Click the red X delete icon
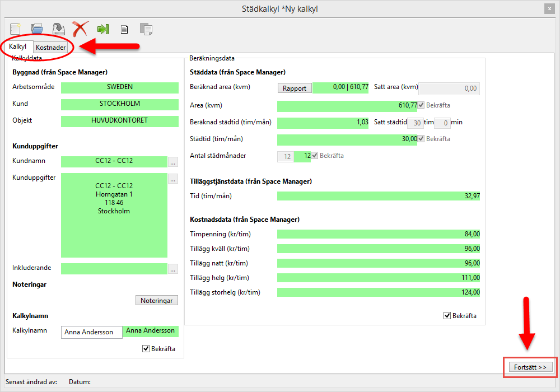The height and width of the screenshot is (392, 560). (81, 29)
